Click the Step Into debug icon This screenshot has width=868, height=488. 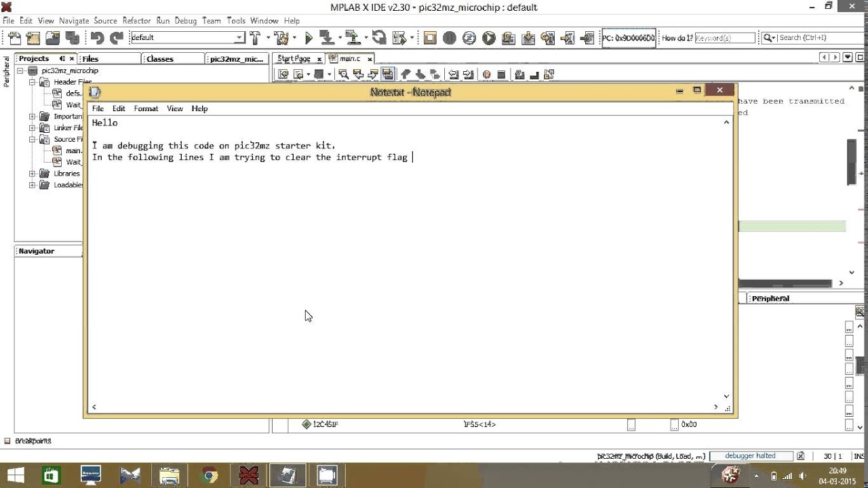[528, 38]
